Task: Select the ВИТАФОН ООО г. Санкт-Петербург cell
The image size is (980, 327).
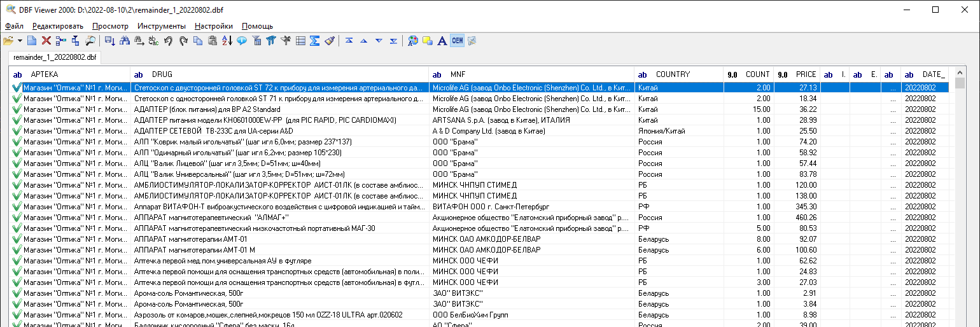Action: click(x=531, y=206)
